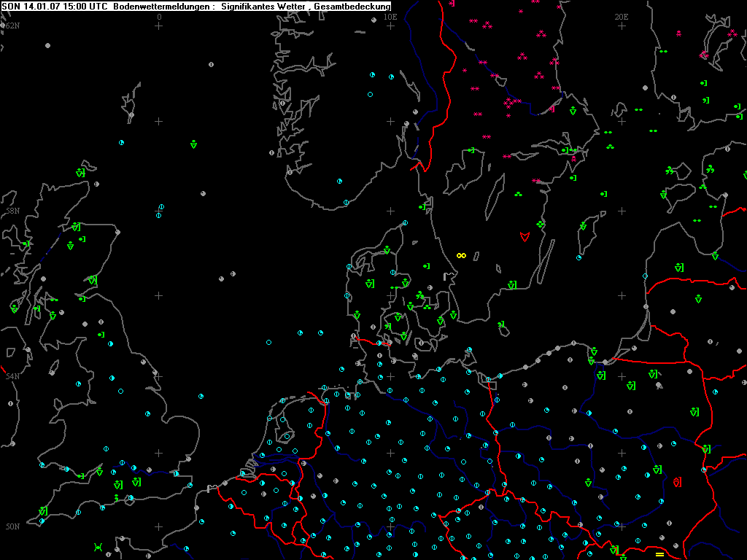Select the lone green shower symbol over the North Sea
747x560 pixels.
click(193, 144)
